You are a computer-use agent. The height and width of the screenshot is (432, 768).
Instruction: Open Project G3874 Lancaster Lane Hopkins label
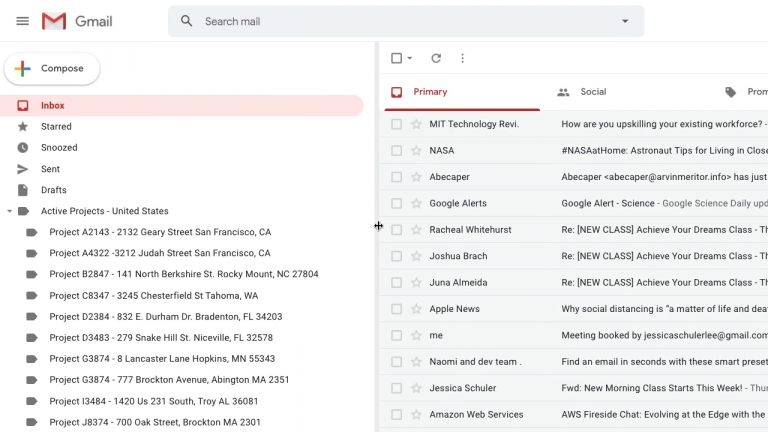tap(162, 359)
